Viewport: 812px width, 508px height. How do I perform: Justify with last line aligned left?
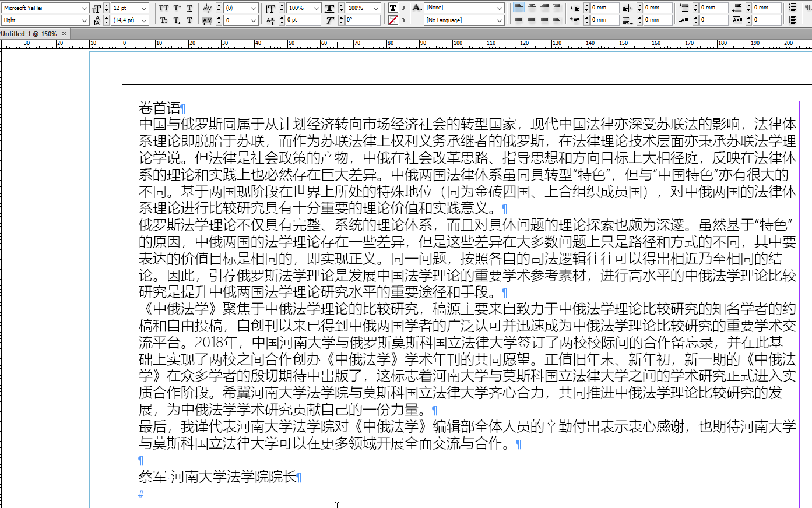[519, 20]
